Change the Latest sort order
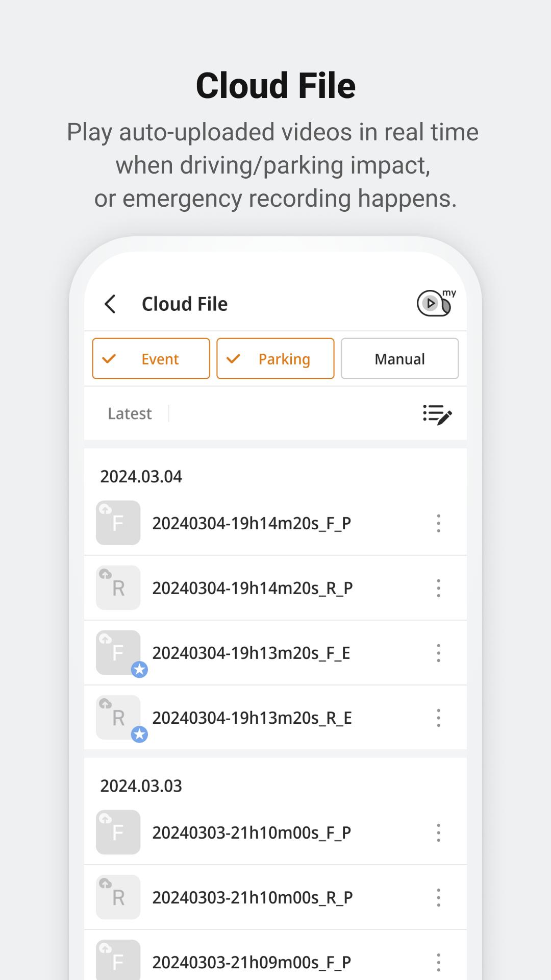The image size is (551, 980). [x=130, y=413]
